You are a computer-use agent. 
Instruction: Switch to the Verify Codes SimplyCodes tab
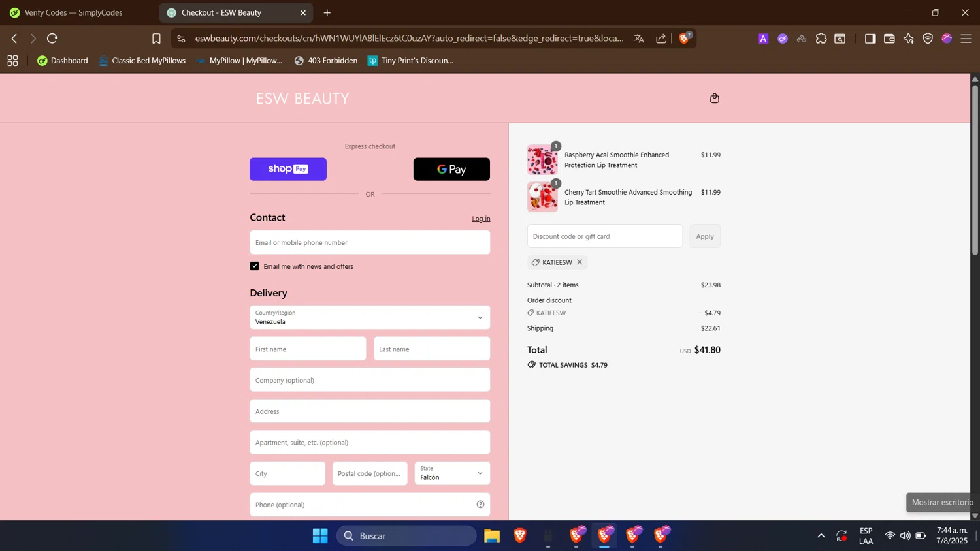point(73,12)
